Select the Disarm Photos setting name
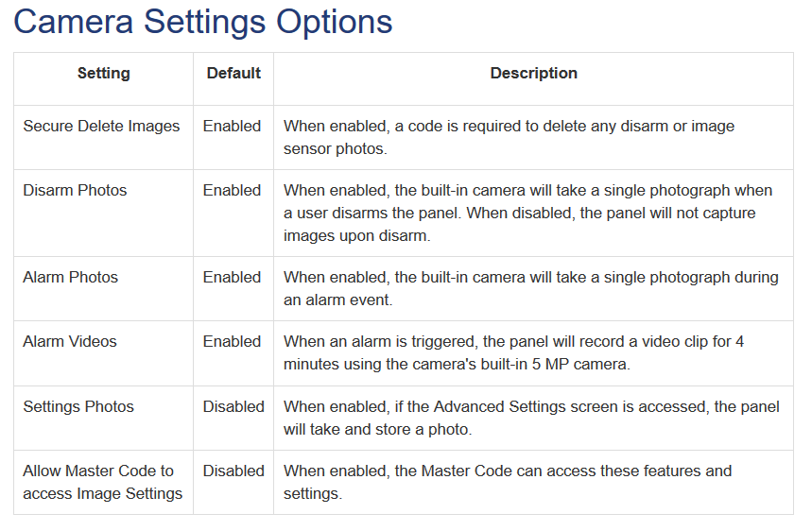 pyautogui.click(x=75, y=191)
